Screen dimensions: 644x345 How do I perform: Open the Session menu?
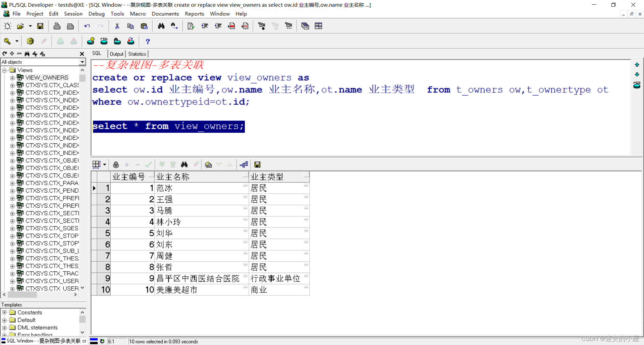tap(73, 14)
